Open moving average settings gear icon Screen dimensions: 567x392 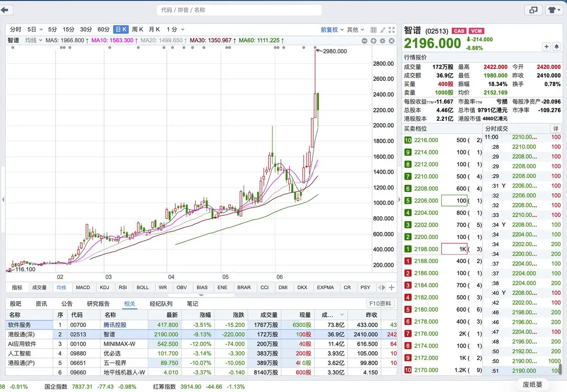[383, 41]
